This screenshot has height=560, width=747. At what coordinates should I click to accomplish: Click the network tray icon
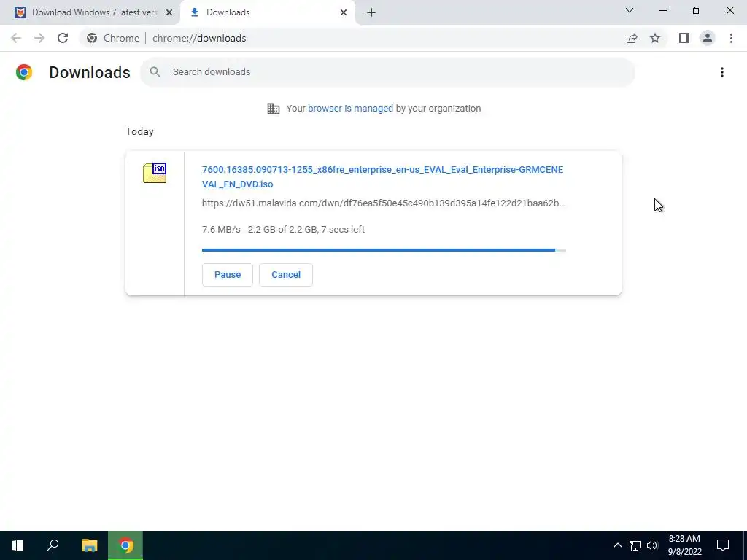click(635, 545)
